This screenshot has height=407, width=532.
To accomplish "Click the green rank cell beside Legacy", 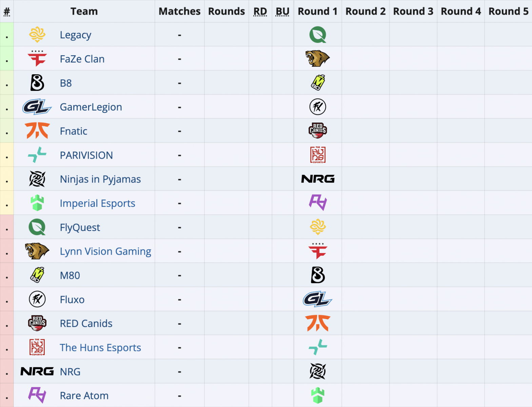I will pos(7,35).
